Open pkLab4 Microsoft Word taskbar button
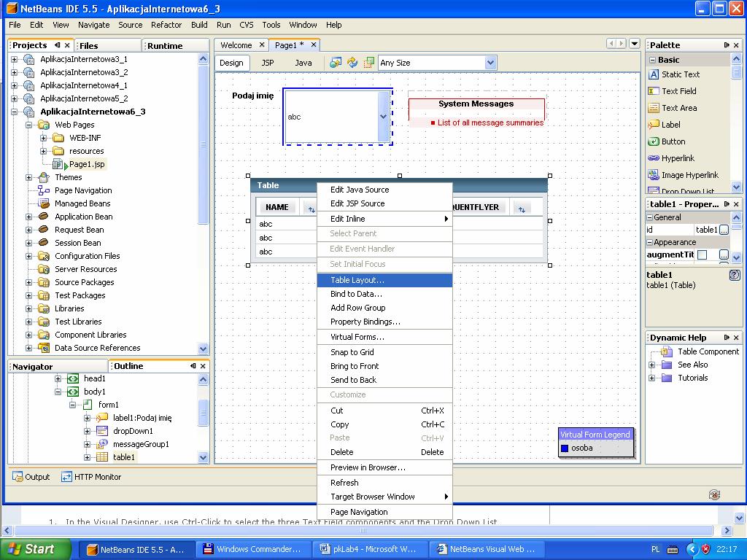747x560 pixels. click(370, 550)
